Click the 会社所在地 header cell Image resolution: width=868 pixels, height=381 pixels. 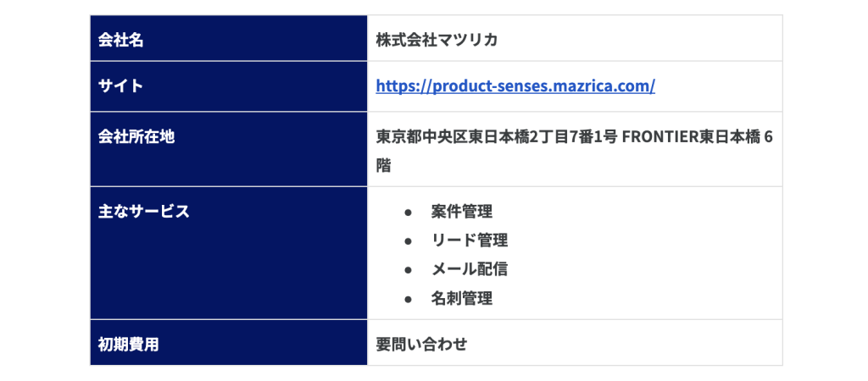tap(229, 149)
